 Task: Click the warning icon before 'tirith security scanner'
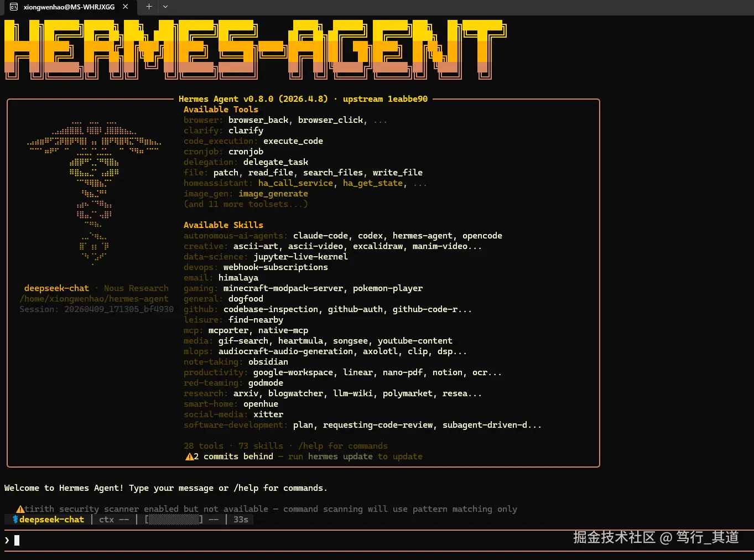(20, 509)
